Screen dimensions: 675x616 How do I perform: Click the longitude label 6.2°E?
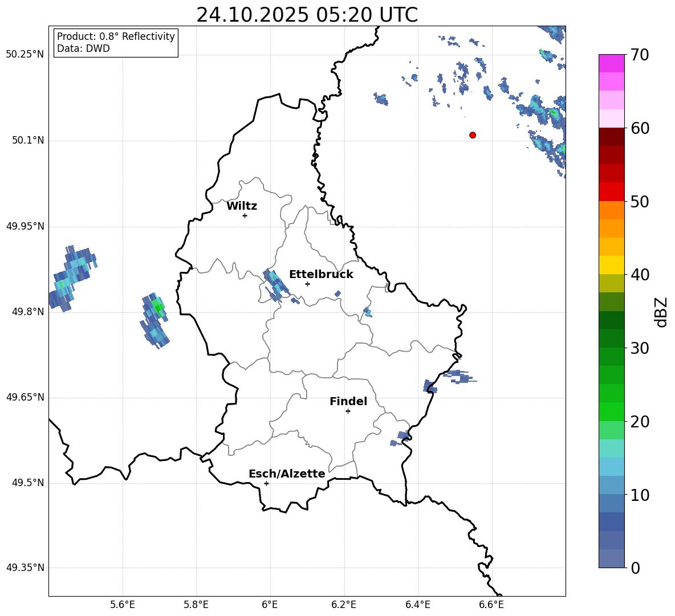pos(344,605)
